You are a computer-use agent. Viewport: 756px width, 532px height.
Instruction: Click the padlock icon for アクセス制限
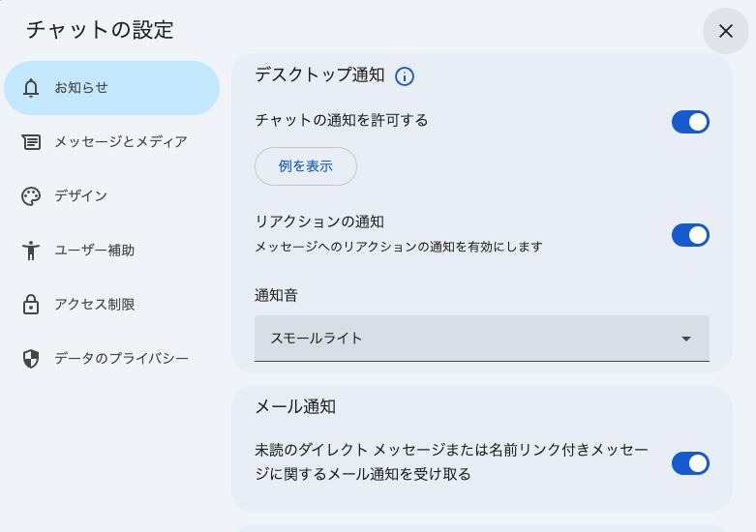point(31,305)
